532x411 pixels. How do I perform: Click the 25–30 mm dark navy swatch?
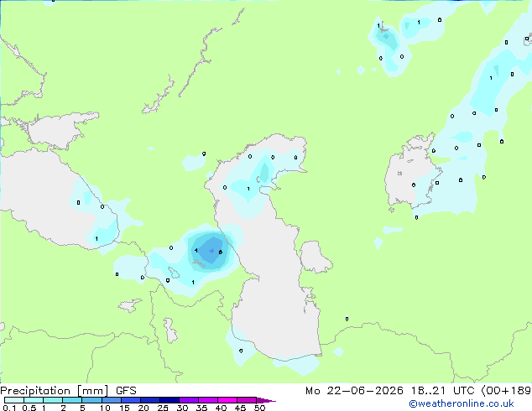coord(169,400)
